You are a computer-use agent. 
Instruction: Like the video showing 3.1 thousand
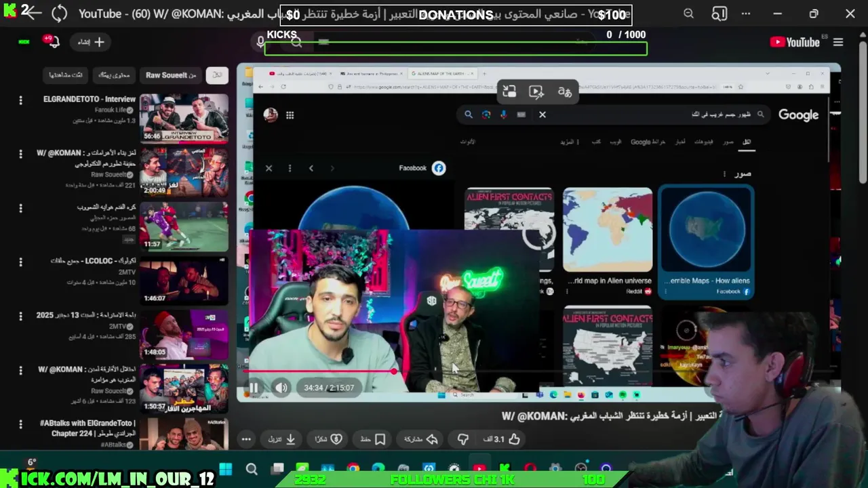click(x=502, y=439)
